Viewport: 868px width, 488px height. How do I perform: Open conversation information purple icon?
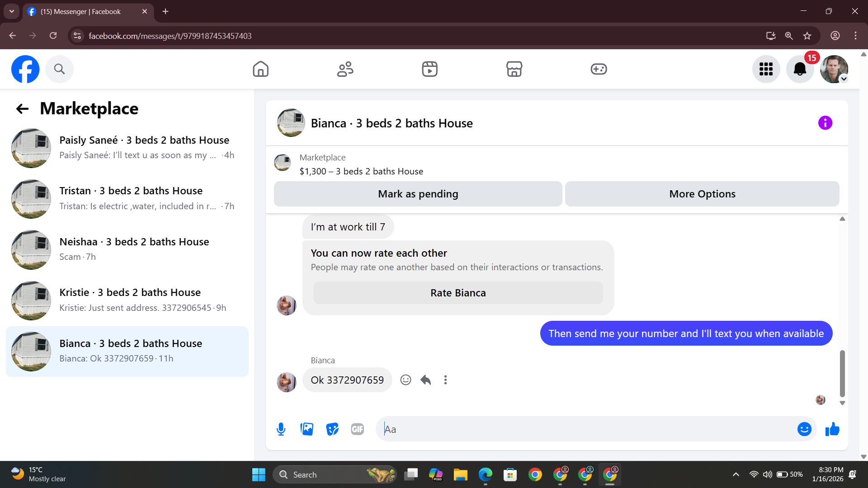click(825, 123)
